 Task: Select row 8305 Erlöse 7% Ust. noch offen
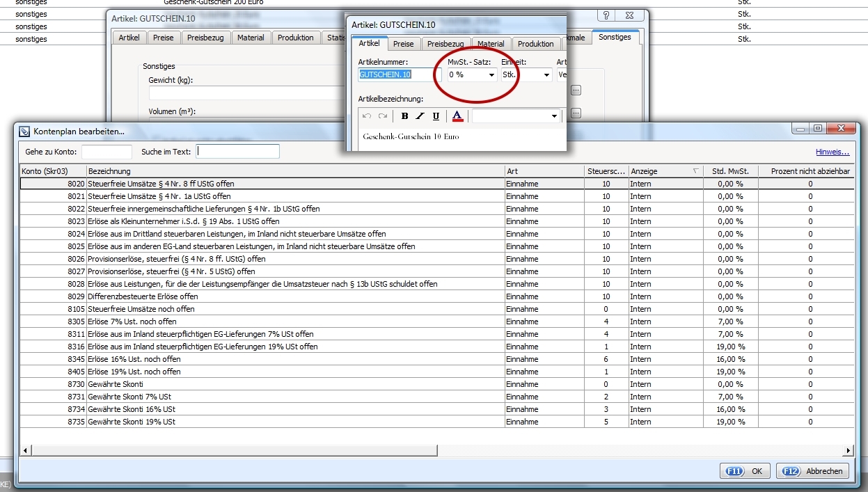[437, 322]
